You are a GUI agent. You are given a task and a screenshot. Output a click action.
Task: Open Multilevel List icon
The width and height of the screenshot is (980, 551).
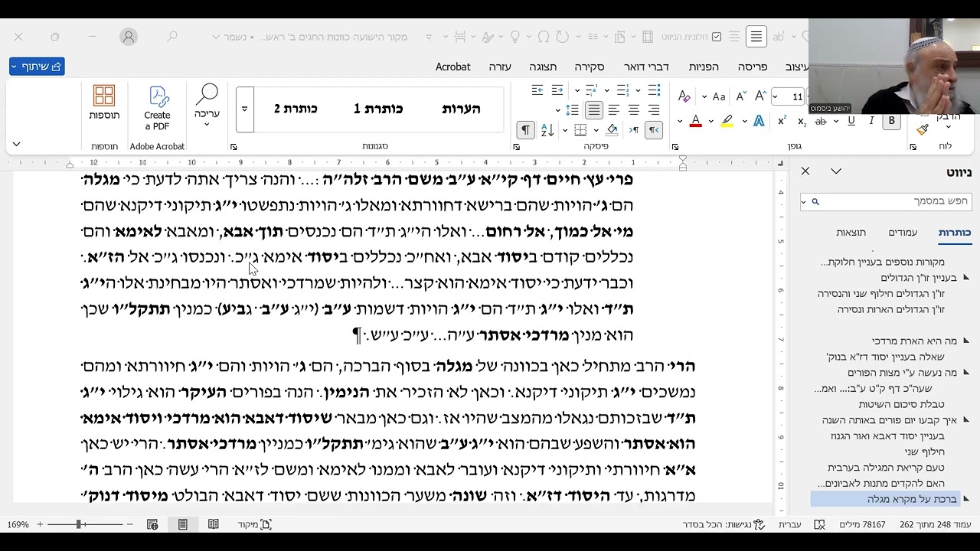pos(590,90)
